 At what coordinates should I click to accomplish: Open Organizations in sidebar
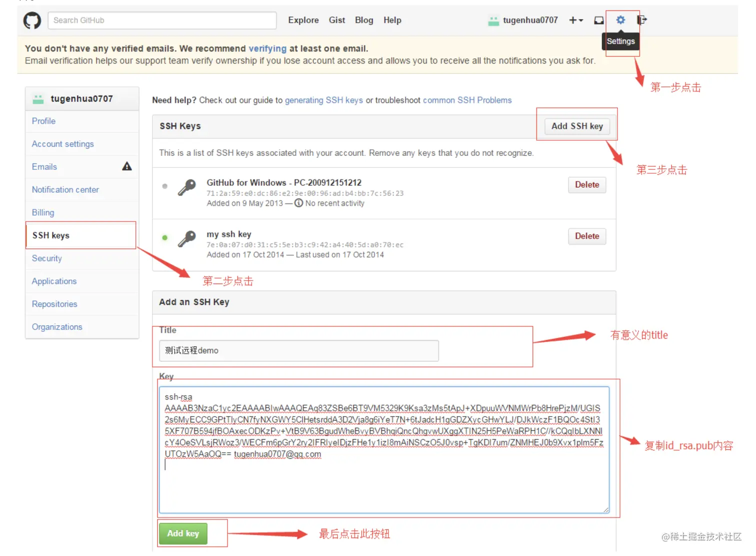(82, 327)
